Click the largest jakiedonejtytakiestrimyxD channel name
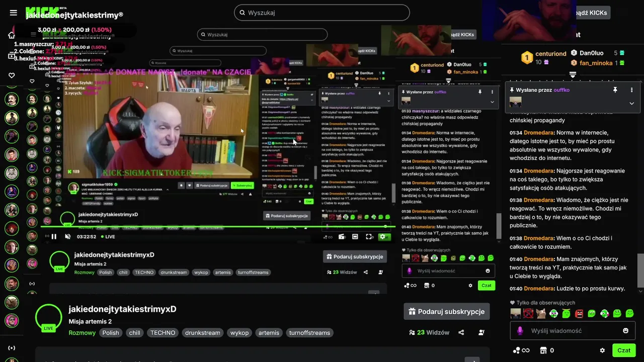Image resolution: width=644 pixels, height=362 pixels. tap(122, 309)
